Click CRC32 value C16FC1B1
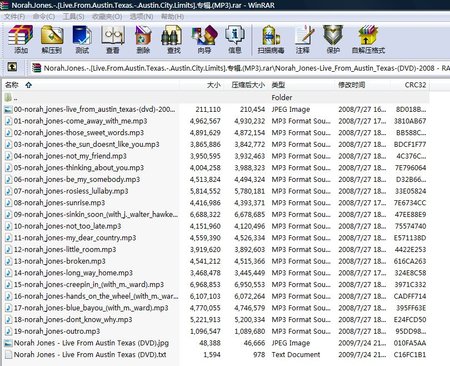 410,355
